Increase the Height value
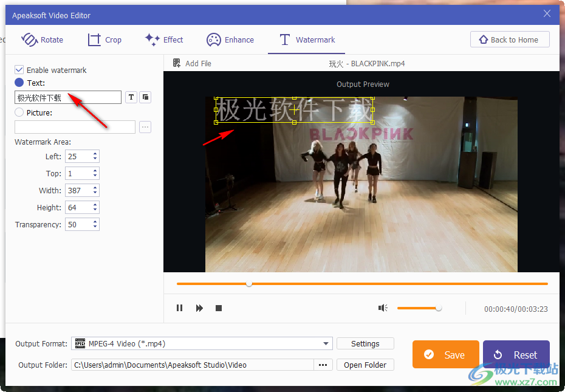Viewport: 565px width, 392px height. [95, 204]
